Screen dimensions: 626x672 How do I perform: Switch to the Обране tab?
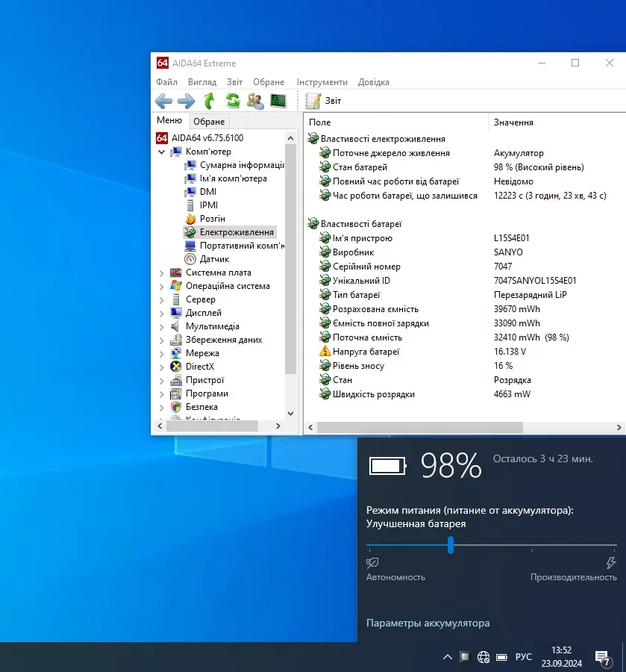[x=209, y=122]
